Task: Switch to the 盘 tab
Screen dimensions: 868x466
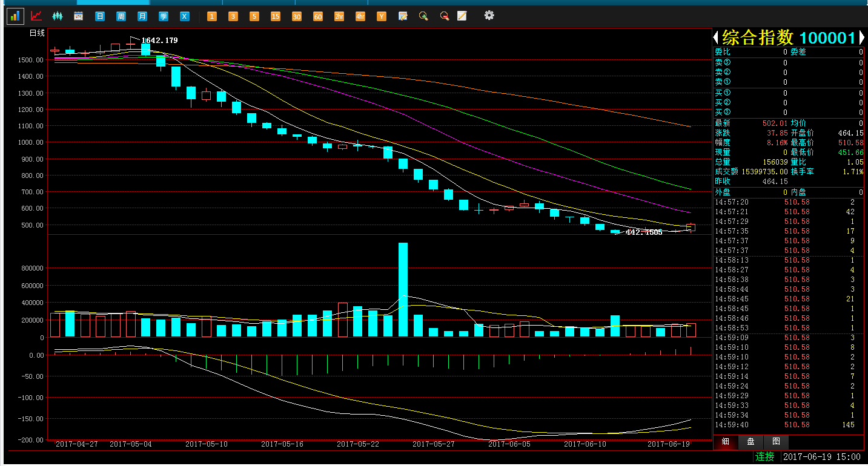Action: click(750, 442)
